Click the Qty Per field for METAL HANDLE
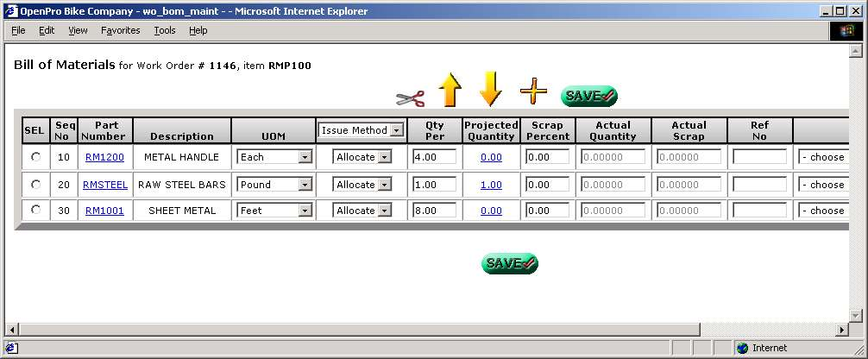 pos(434,157)
